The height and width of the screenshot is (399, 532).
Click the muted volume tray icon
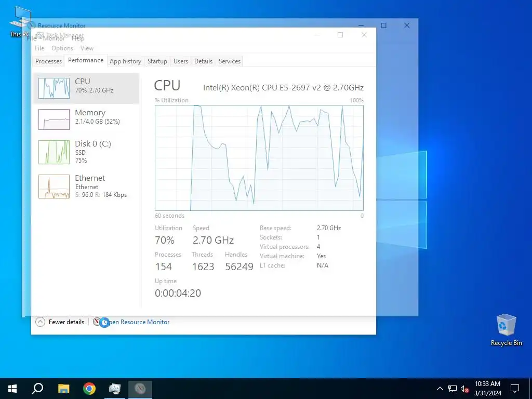click(465, 389)
